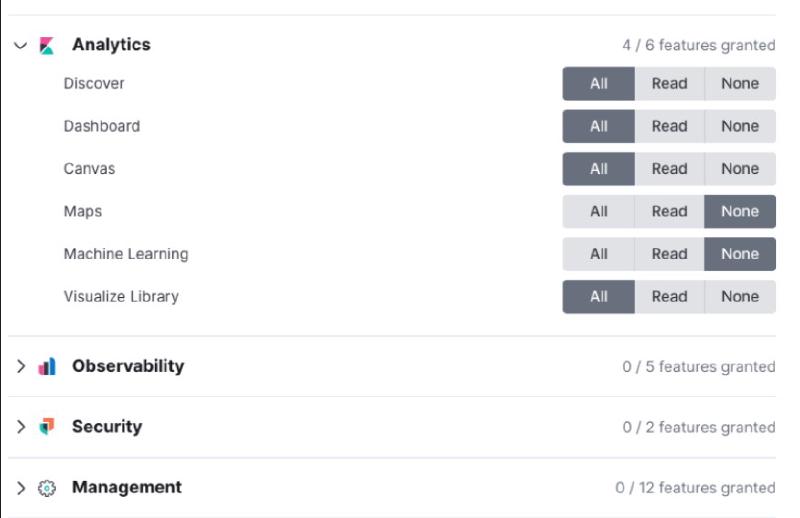Viewport: 800px width, 518px height.
Task: Set Dashboard privilege to None
Action: (740, 127)
